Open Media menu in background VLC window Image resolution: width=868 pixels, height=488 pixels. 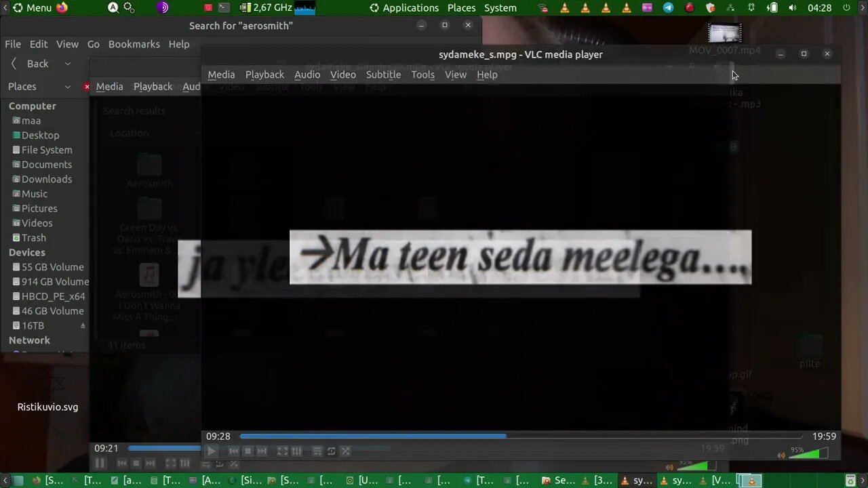coord(109,87)
